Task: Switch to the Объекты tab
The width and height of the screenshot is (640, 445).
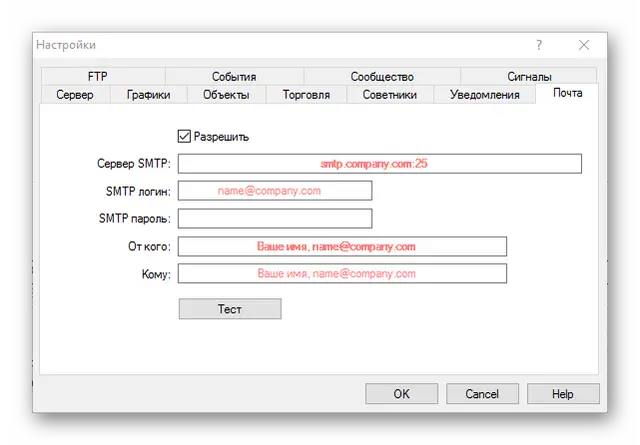Action: [x=226, y=95]
